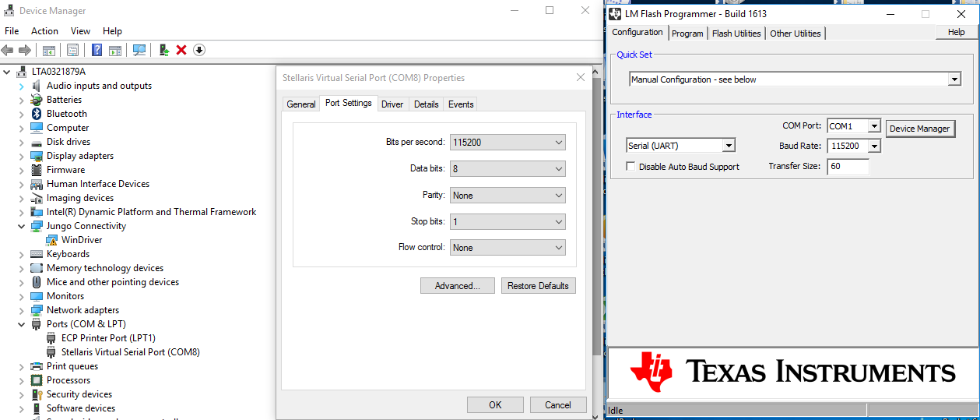The image size is (980, 420).
Task: Click the Device Manager button in LM Flash Programmer
Action: click(x=920, y=129)
